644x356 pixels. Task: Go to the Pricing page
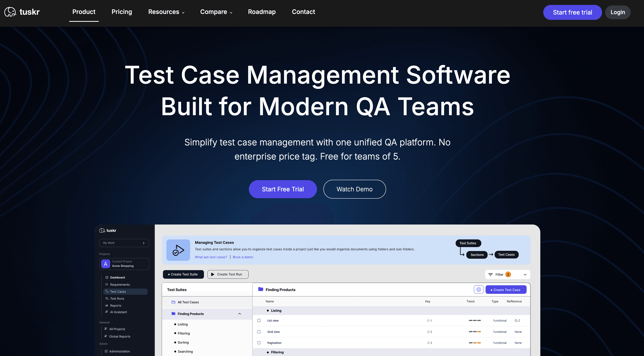(x=122, y=12)
